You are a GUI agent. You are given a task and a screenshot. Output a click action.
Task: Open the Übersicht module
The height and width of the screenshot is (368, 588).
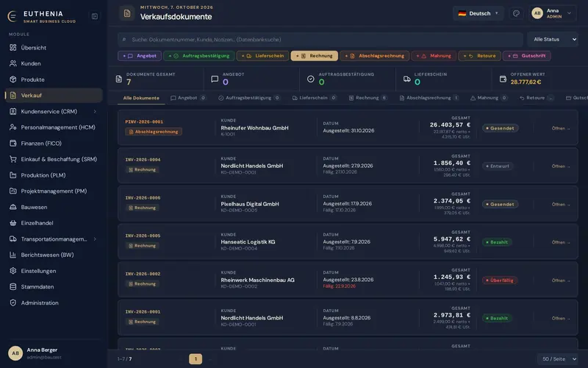[x=54, y=48]
